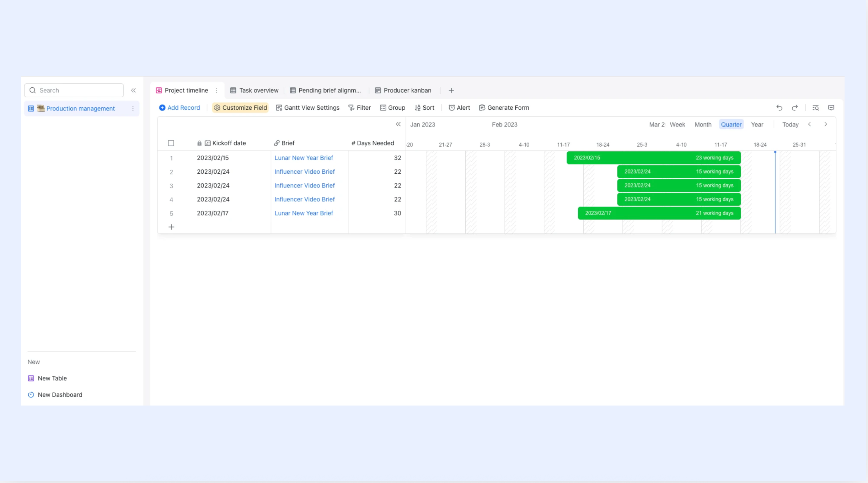Click the redo arrow icon
This screenshot has height=483, width=868.
pos(795,108)
